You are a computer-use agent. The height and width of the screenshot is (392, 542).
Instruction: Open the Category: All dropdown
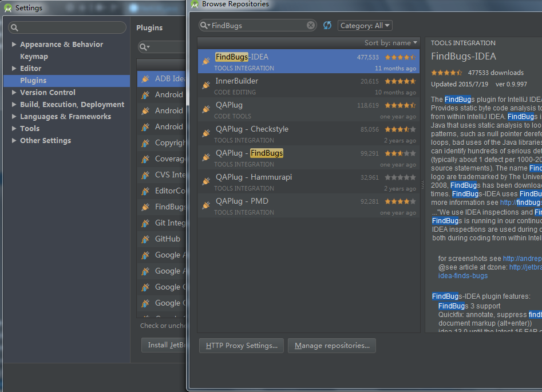[365, 26]
